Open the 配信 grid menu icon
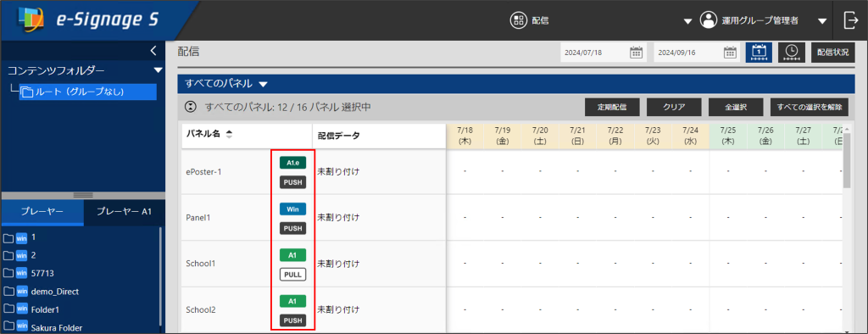868x334 pixels. [518, 20]
